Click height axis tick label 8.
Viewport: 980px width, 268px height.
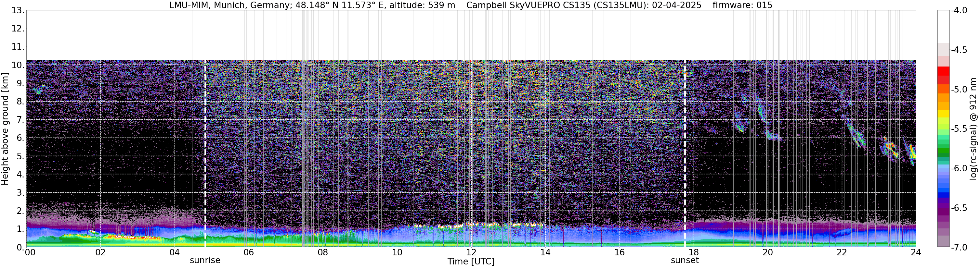pyautogui.click(x=20, y=101)
